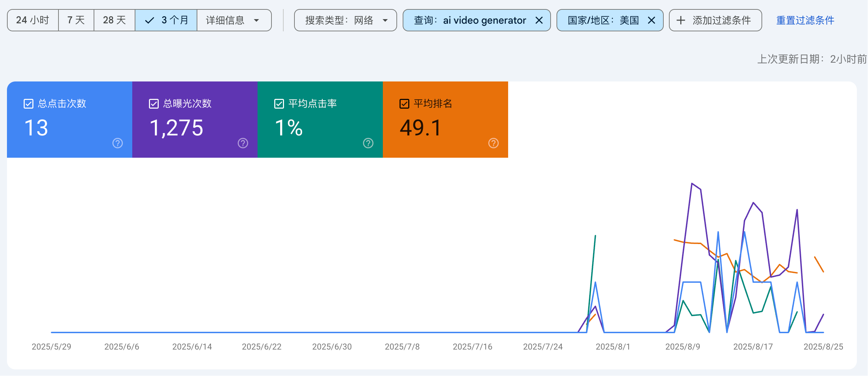The image size is (868, 376).
Task: Click the 13 total clicks value
Action: point(36,128)
